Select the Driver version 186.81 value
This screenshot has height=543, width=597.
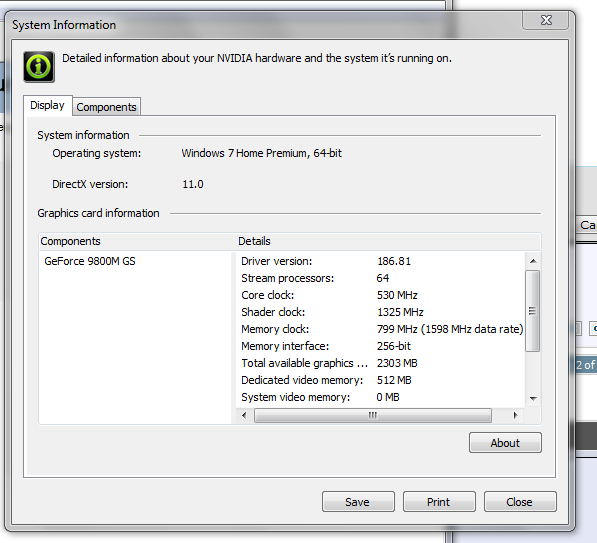(394, 261)
